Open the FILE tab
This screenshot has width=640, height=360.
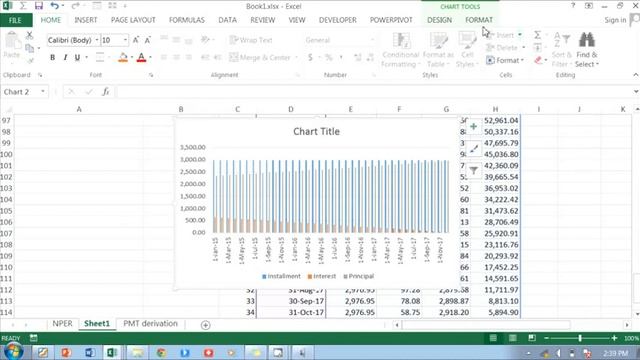click(15, 20)
